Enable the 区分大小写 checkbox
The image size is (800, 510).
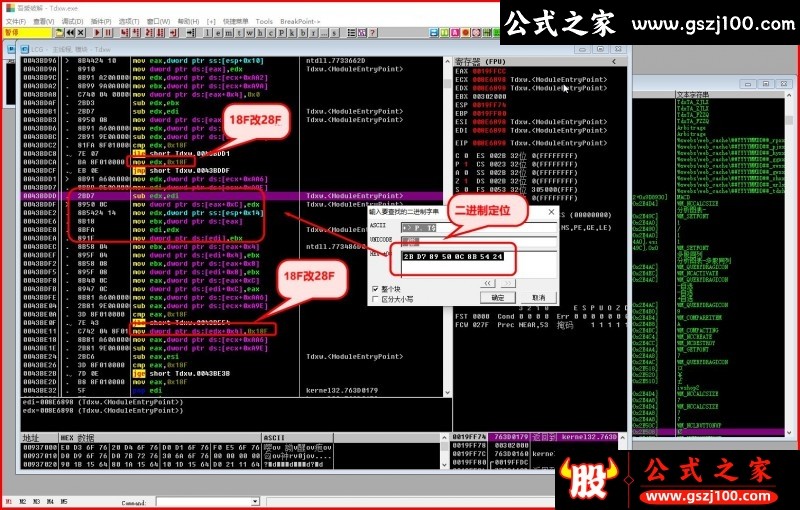[376, 299]
